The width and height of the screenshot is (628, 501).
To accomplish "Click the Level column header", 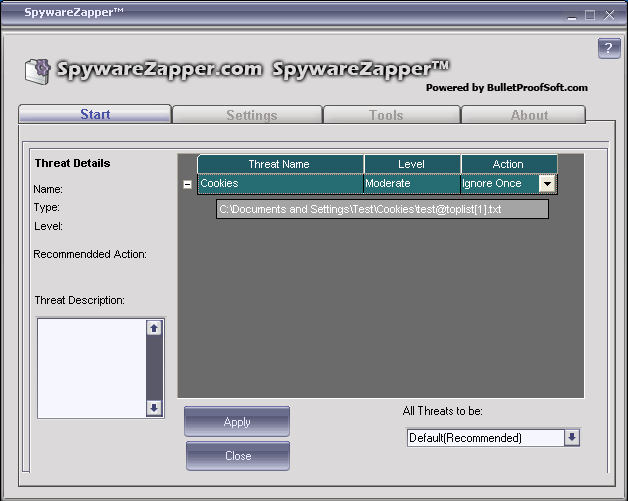I will [x=411, y=164].
